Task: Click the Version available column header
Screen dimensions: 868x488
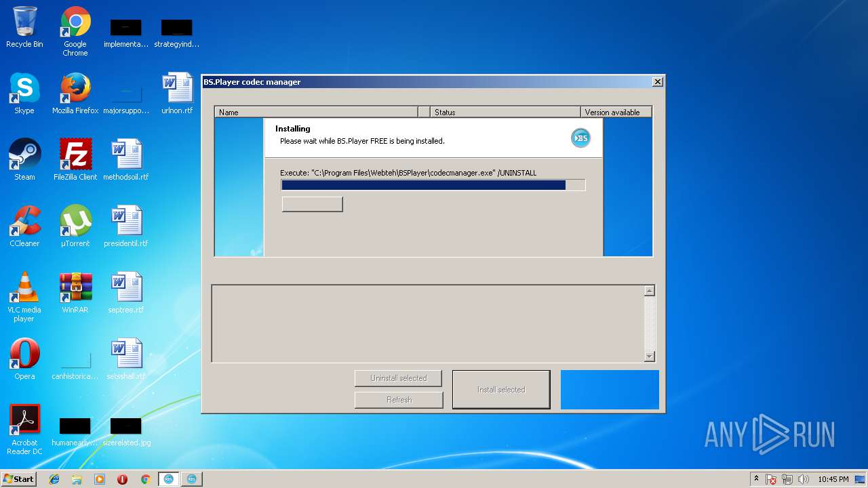Action: (x=616, y=112)
